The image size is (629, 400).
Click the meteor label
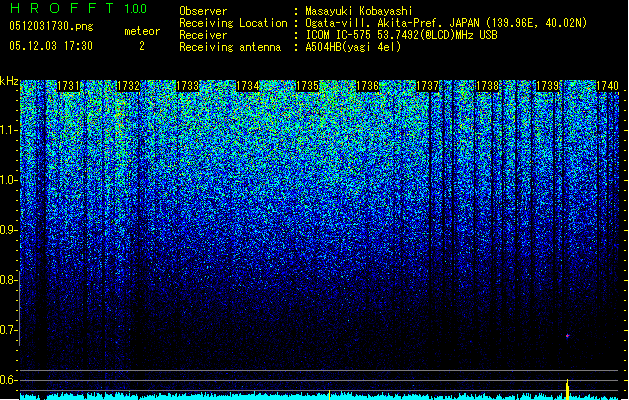point(142,31)
